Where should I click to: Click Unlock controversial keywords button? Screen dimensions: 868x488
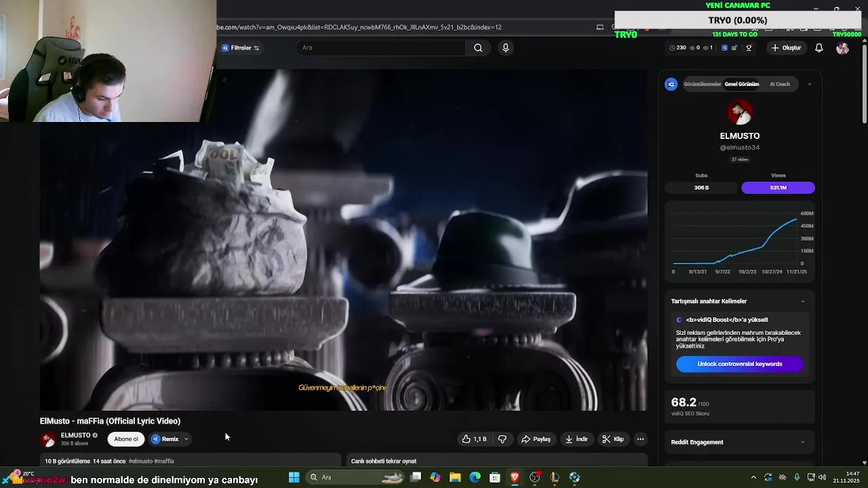click(x=740, y=364)
